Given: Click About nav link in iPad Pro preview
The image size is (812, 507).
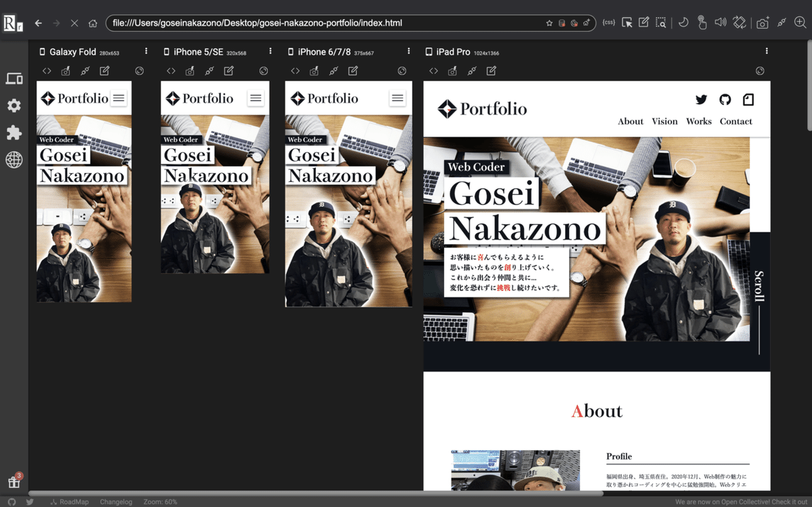Looking at the screenshot, I should point(631,121).
